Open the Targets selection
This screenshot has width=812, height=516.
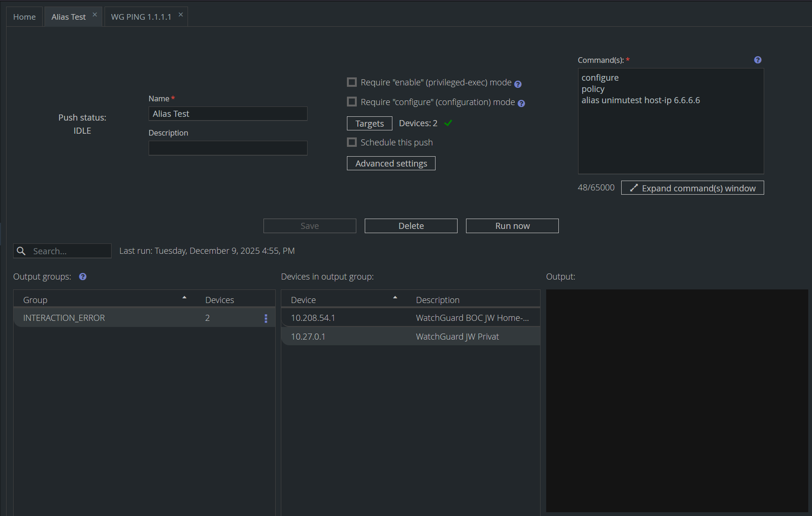point(369,123)
